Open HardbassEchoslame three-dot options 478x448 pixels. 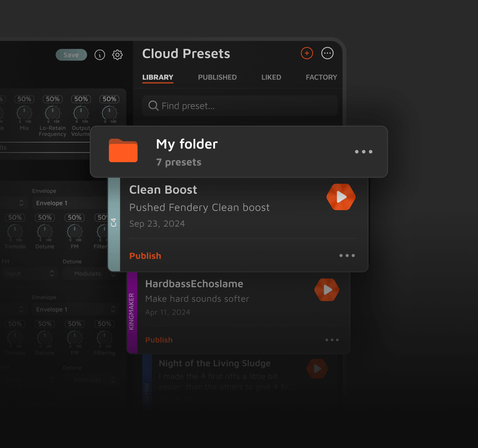pyautogui.click(x=332, y=340)
